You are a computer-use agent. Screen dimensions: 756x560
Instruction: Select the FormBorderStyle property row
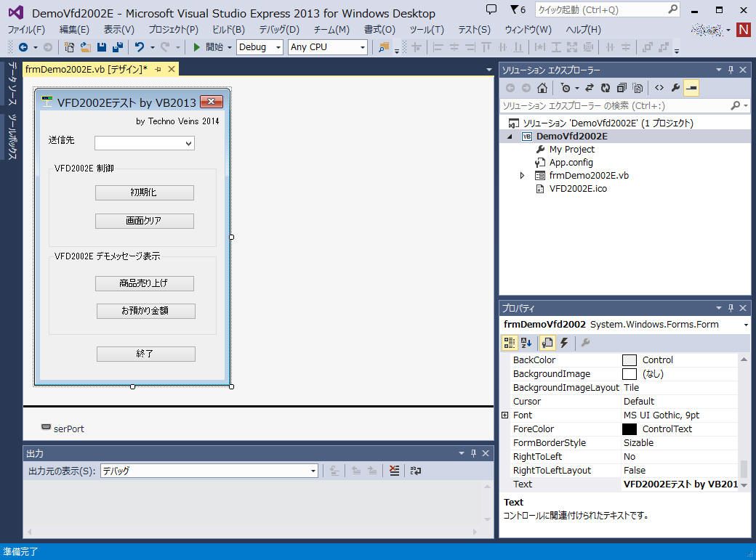624,443
